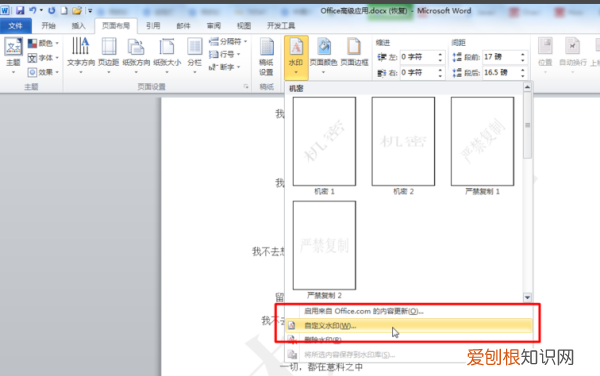Switch to the 邮件 (Mailings) tab
This screenshot has height=376, width=600.
pos(183,26)
